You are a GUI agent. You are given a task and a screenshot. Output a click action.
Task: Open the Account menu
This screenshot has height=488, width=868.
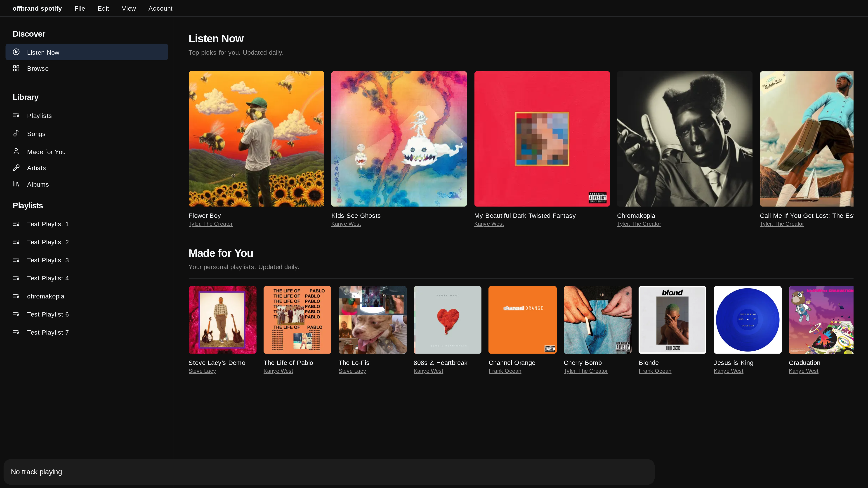pos(160,8)
